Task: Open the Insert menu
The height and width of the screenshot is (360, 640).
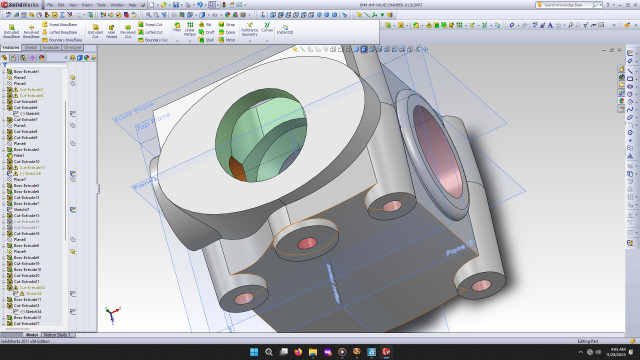Action: (87, 5)
